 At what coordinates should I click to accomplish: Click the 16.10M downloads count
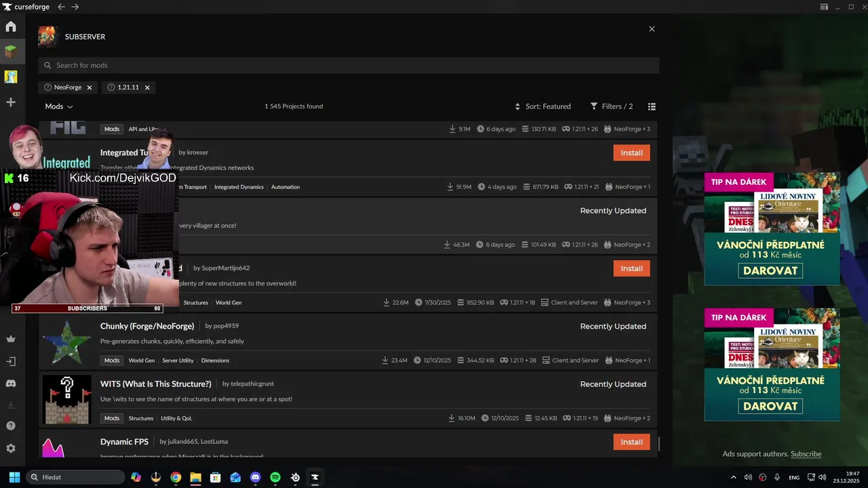466,418
